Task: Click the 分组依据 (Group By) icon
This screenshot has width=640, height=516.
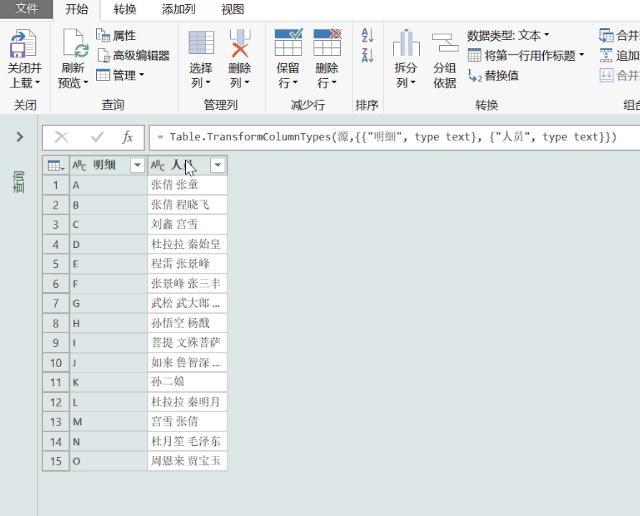Action: [x=445, y=43]
